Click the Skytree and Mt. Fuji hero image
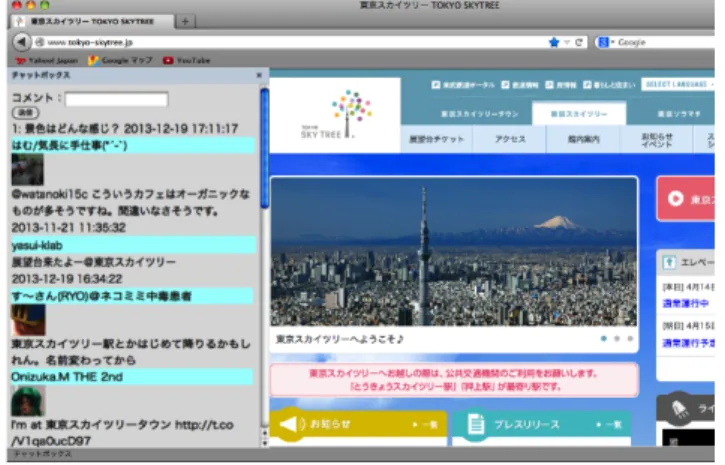Image resolution: width=725 pixels, height=465 pixels. [454, 252]
